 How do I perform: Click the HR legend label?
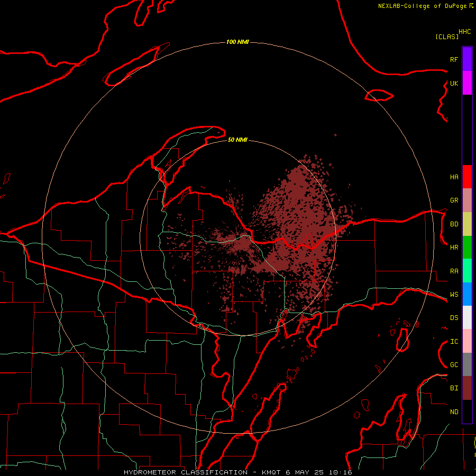pyautogui.click(x=454, y=248)
